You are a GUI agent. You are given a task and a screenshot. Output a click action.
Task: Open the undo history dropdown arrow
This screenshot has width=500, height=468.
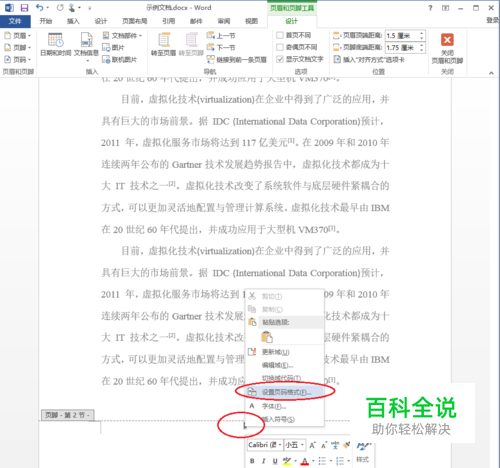(48, 7)
